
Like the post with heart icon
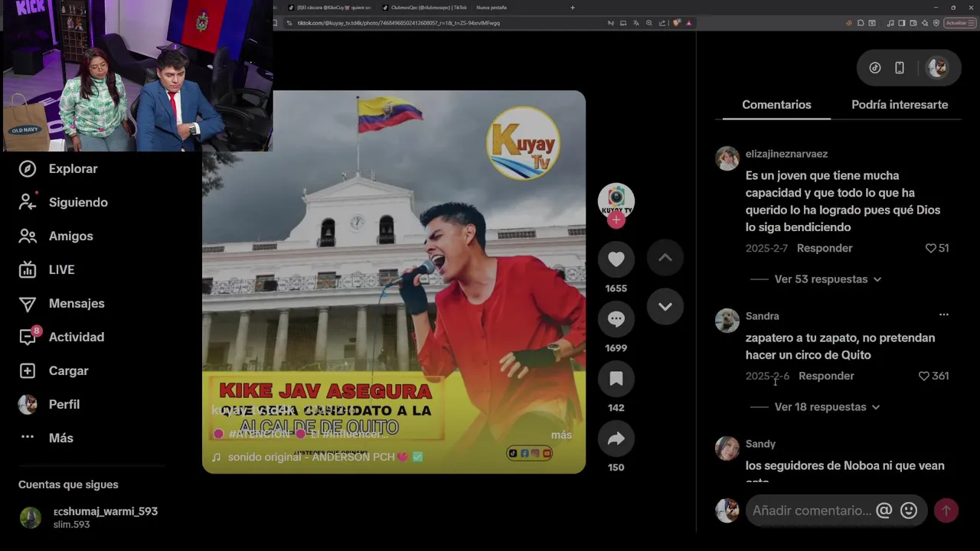click(616, 259)
